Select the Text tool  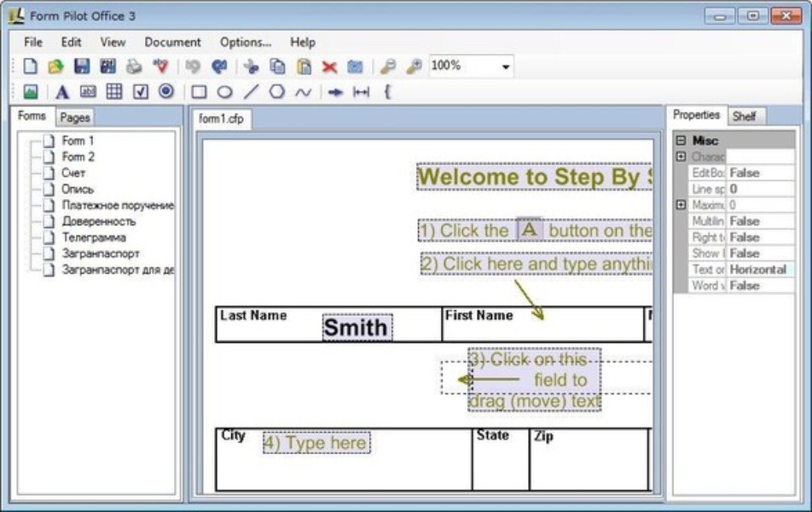coord(61,94)
